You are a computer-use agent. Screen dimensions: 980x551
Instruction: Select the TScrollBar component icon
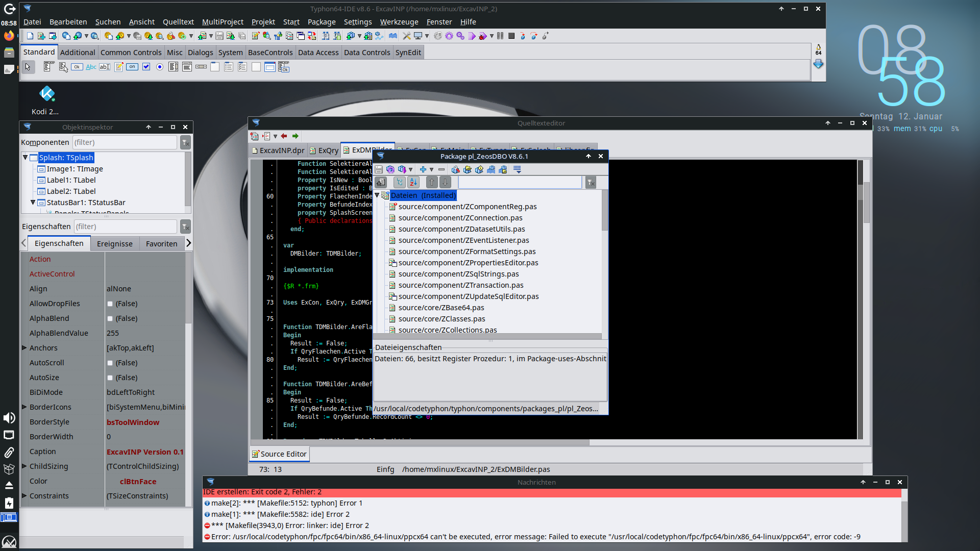[201, 67]
